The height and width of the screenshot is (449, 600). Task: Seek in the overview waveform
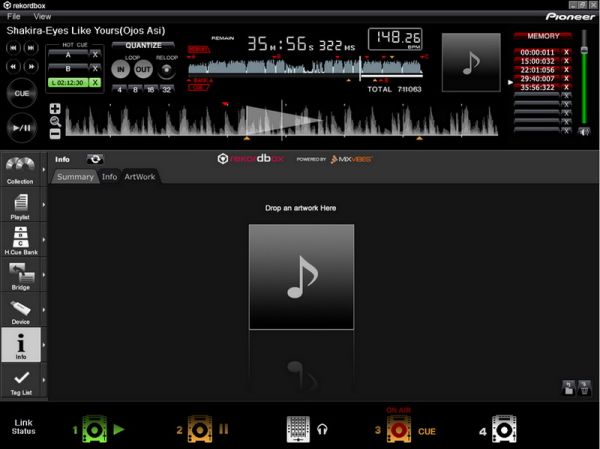[305, 66]
